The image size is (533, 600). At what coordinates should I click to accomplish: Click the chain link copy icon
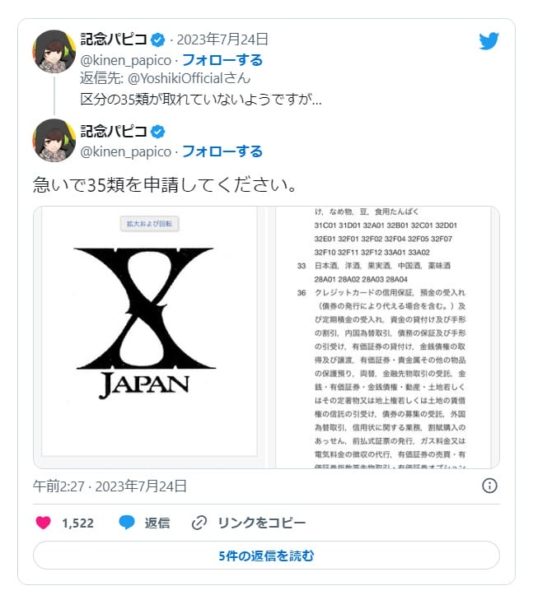(x=199, y=522)
